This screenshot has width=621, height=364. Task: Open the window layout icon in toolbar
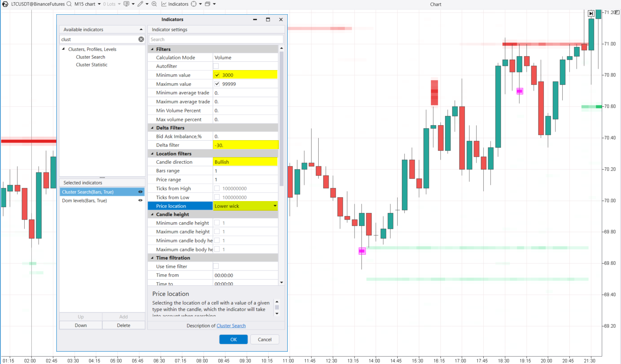[x=208, y=4]
